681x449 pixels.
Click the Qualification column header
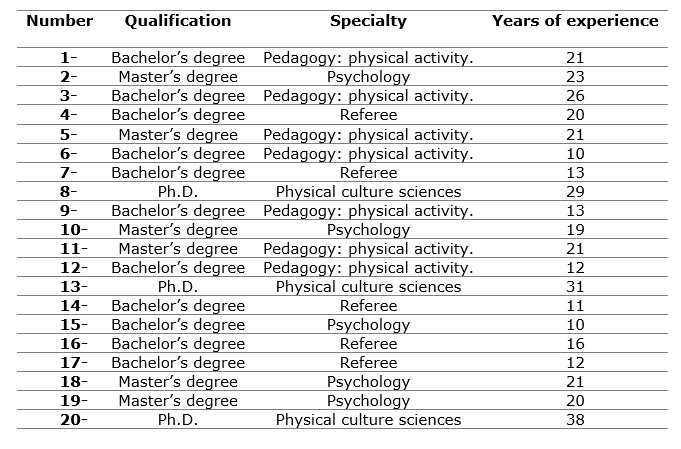tap(178, 21)
